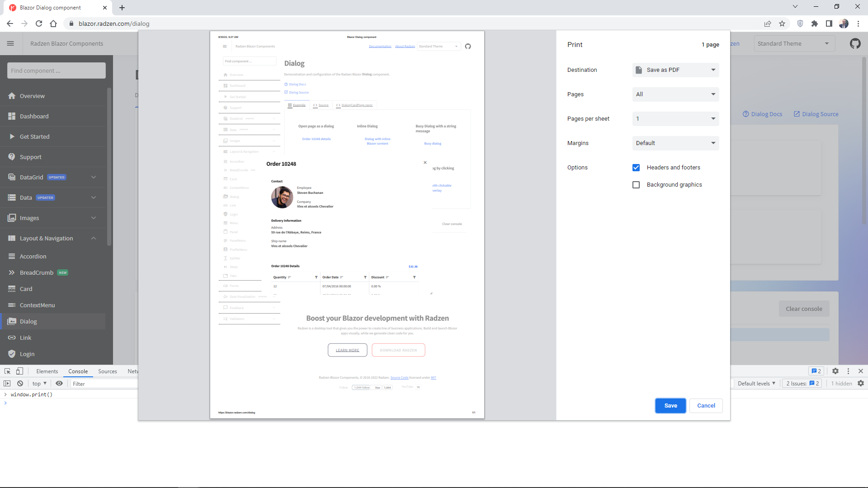
Task: Activate DevTools inspect element icon
Action: pyautogui.click(x=7, y=371)
